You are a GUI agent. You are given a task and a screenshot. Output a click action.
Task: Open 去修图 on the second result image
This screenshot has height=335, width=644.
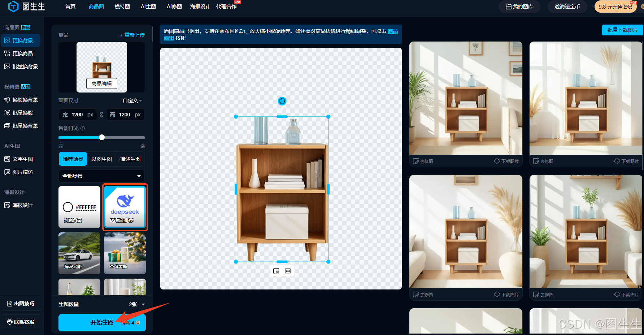click(543, 161)
